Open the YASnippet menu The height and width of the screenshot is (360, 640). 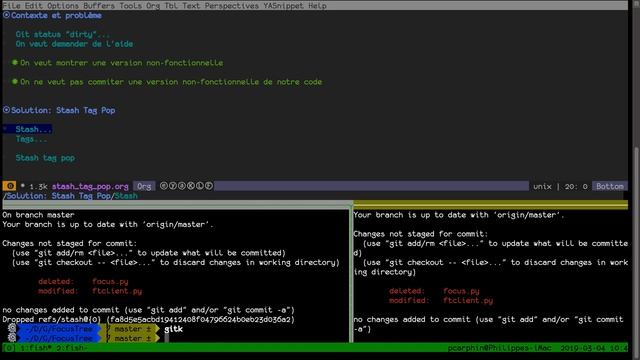tap(283, 6)
